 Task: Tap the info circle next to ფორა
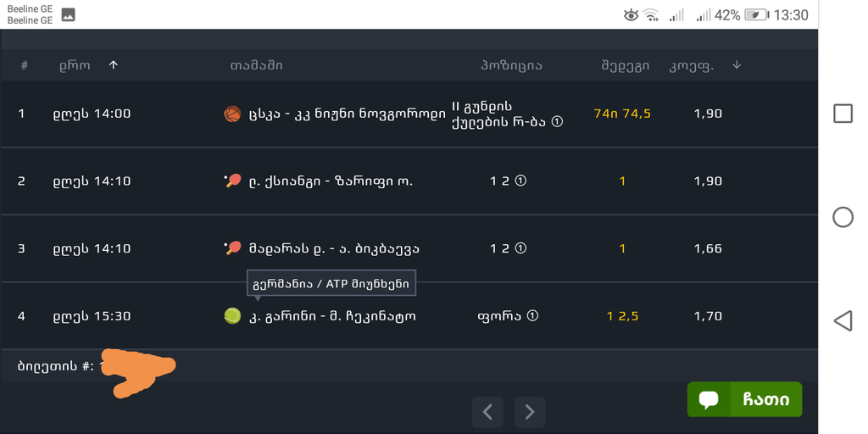(532, 316)
